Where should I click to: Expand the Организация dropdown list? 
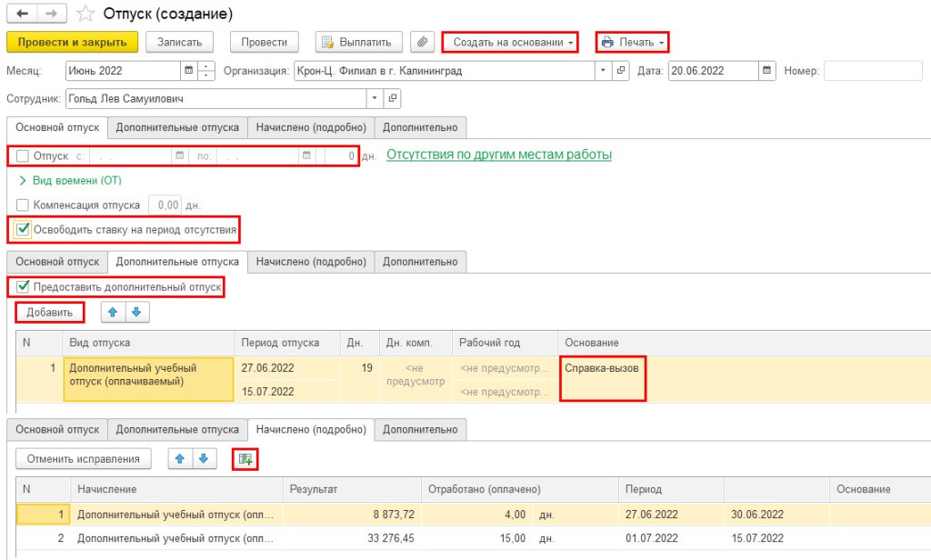point(604,70)
